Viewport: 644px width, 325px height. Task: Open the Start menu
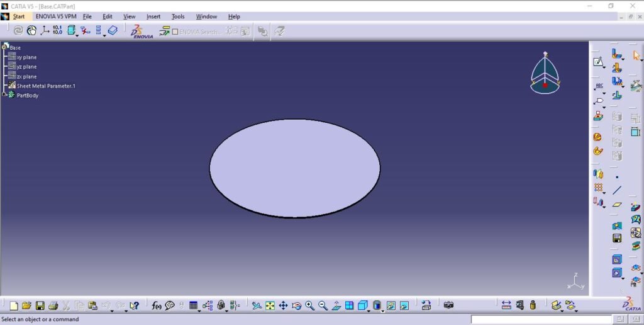[x=18, y=16]
